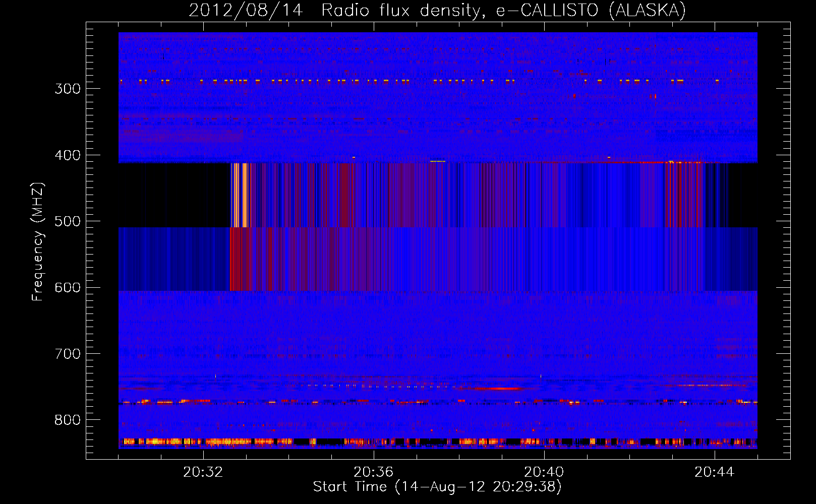The height and width of the screenshot is (504, 816).
Task: Click the 800 frequency tick label
Action: [68, 420]
